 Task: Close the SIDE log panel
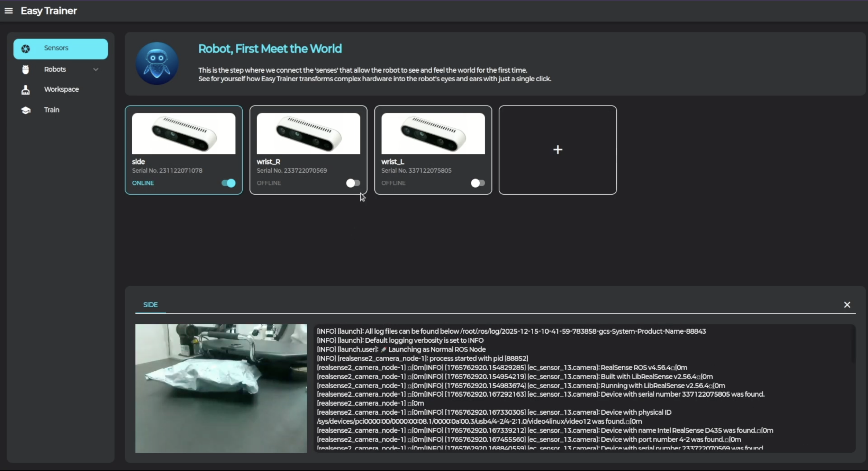(847, 305)
